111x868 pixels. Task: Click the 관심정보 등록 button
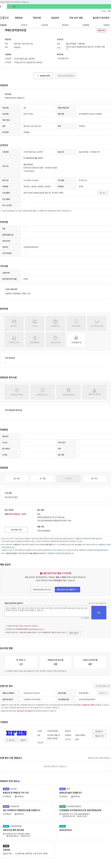click(x=43, y=76)
